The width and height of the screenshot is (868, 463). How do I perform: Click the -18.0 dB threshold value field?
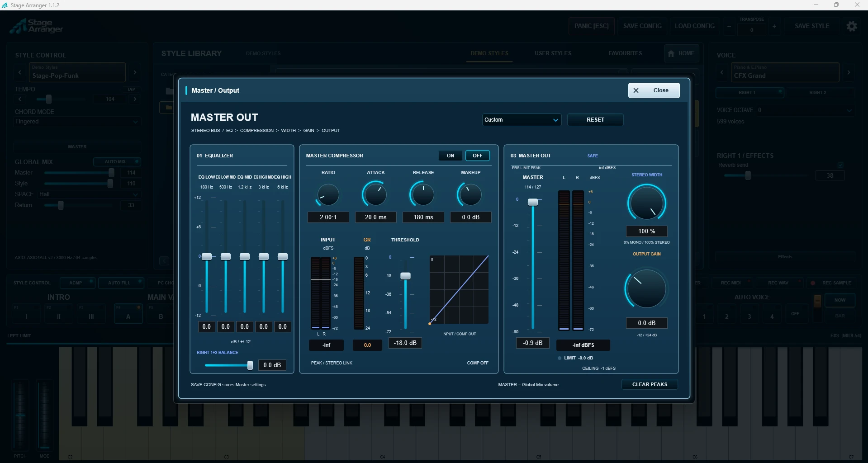pyautogui.click(x=405, y=343)
